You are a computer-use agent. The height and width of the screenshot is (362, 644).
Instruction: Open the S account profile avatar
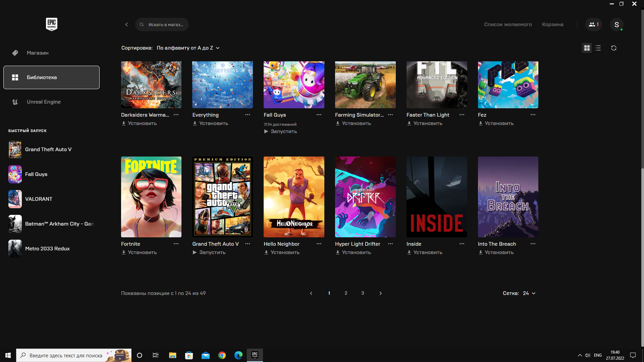point(616,24)
